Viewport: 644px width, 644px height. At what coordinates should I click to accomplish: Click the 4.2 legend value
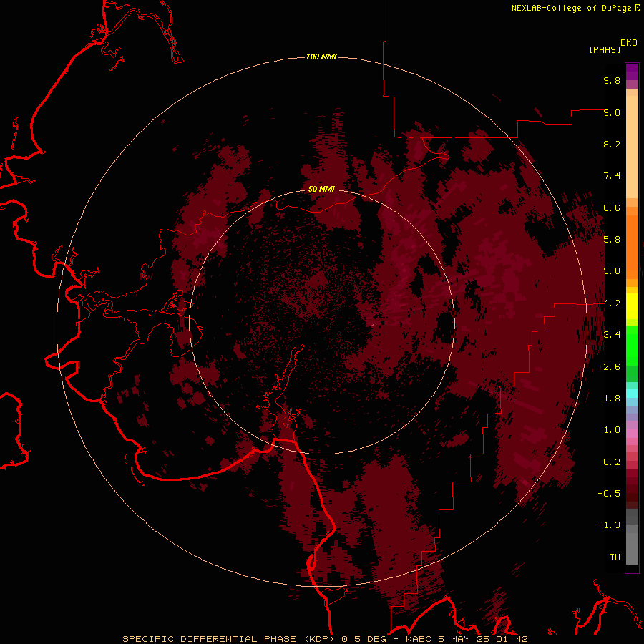pos(612,303)
